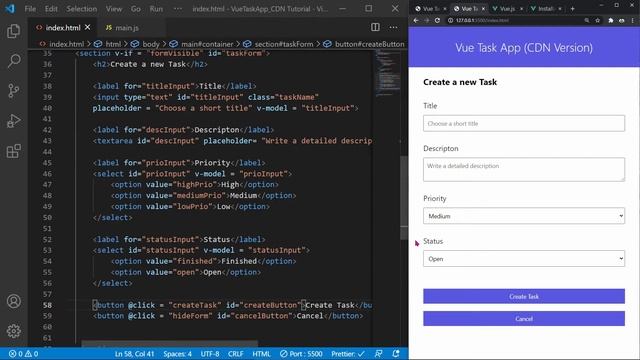
Task: Click CRLF end of line setting
Action: [236, 354]
